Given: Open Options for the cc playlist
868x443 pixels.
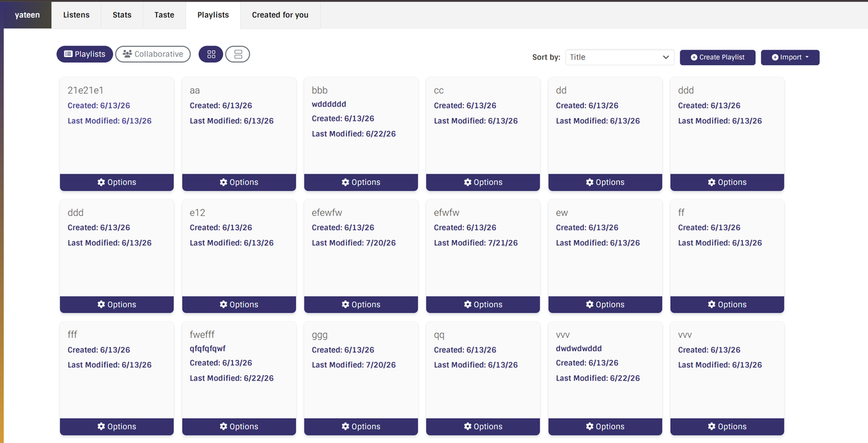Looking at the screenshot, I should click(483, 182).
